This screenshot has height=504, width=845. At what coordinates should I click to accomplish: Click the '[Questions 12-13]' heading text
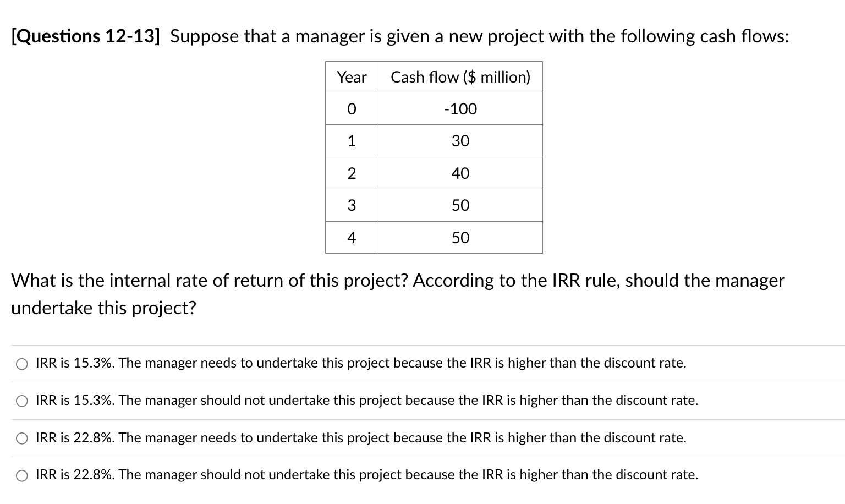(85, 36)
